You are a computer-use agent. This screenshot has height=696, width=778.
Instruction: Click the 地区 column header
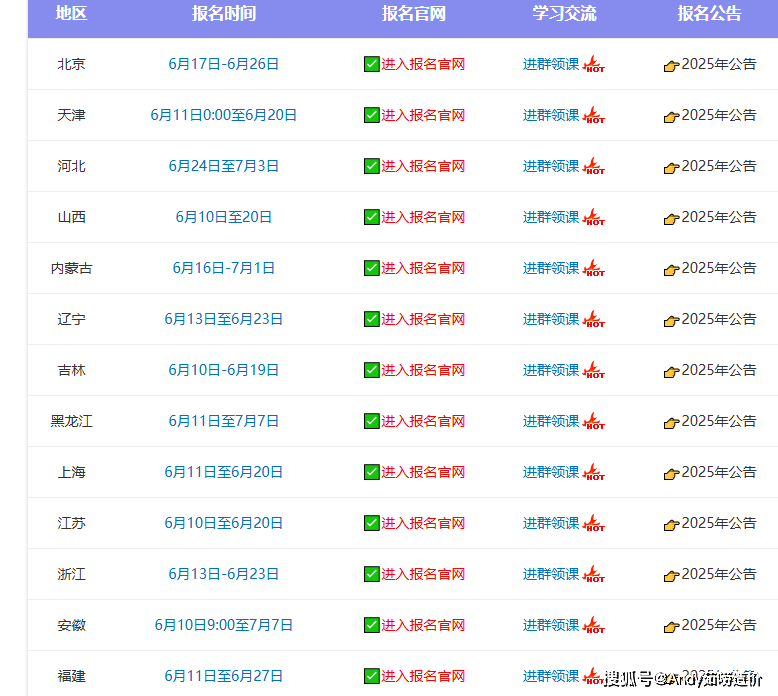click(x=71, y=13)
